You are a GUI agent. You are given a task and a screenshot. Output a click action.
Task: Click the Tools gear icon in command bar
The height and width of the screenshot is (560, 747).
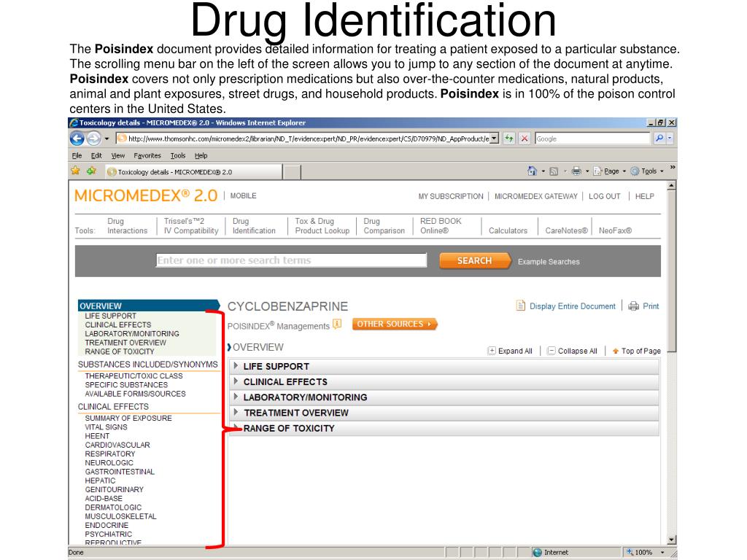tap(635, 171)
